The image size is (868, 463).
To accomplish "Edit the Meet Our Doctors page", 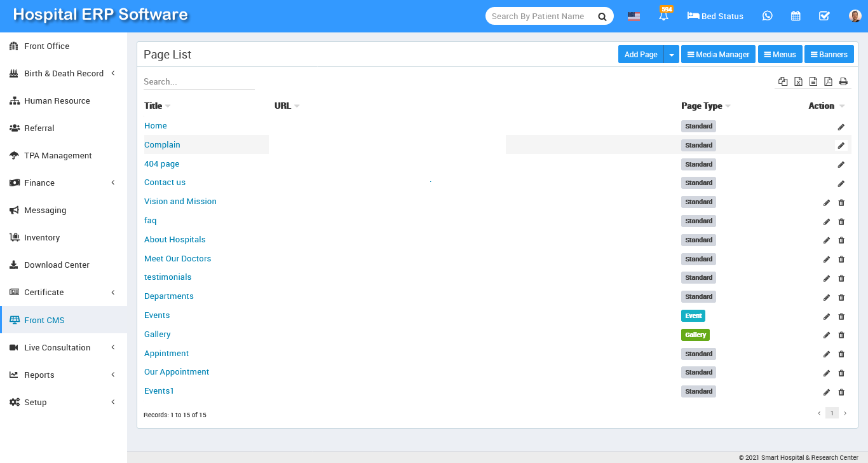I will (827, 259).
